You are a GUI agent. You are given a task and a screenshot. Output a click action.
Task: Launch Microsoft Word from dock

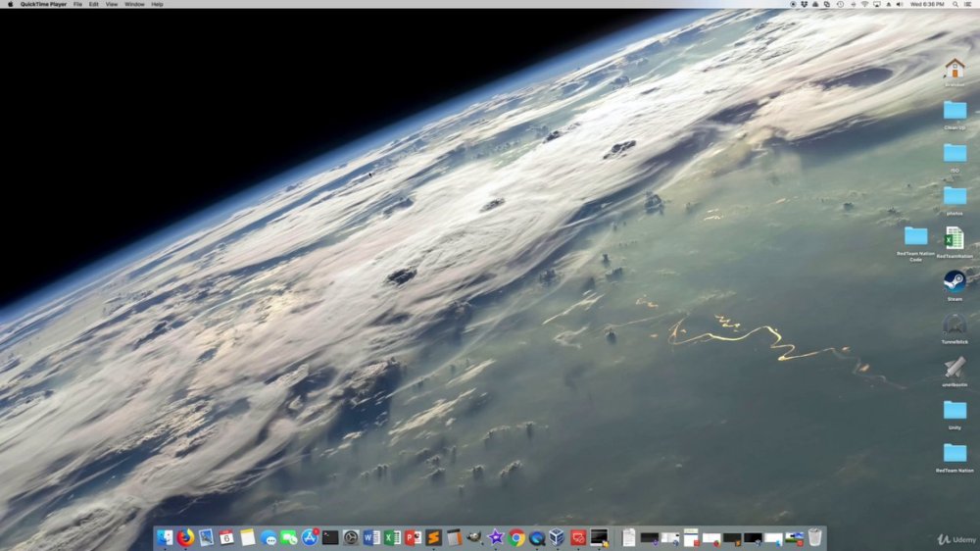371,537
